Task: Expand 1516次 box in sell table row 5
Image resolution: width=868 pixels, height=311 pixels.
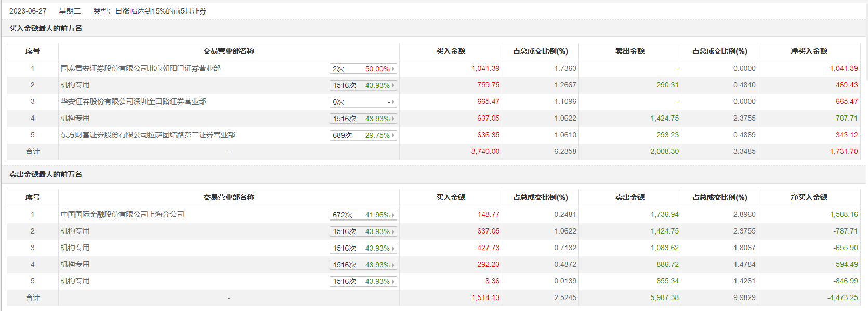Action: point(363,281)
